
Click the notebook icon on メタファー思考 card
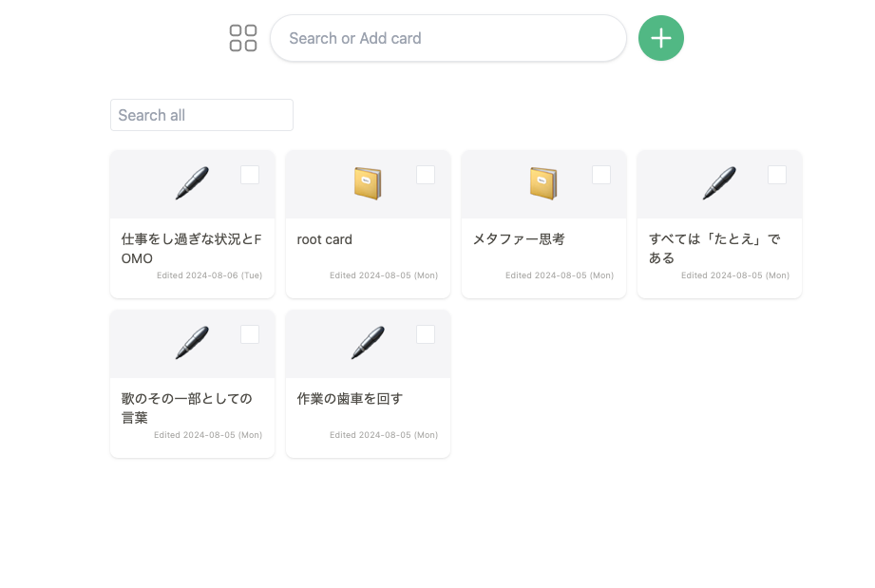[x=543, y=183]
